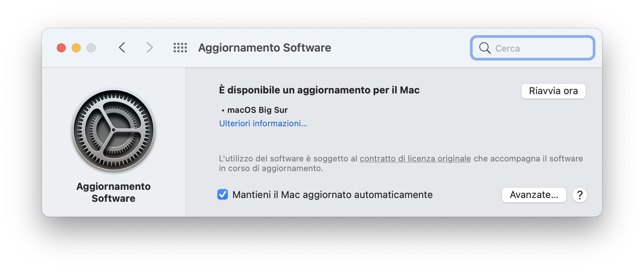Open Ulteriori informazioni link

(x=263, y=123)
